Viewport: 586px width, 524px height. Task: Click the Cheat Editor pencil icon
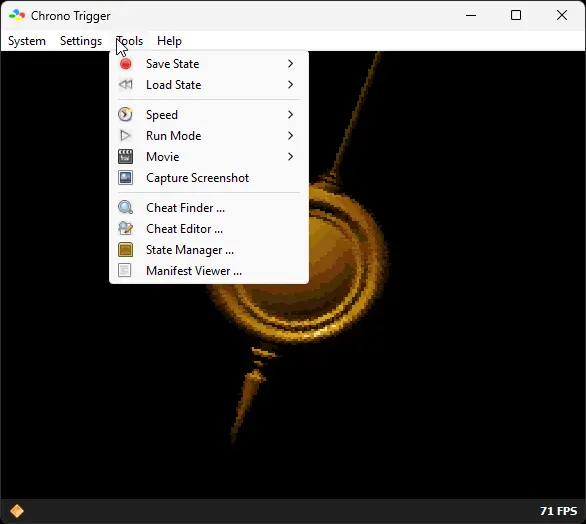(x=126, y=228)
